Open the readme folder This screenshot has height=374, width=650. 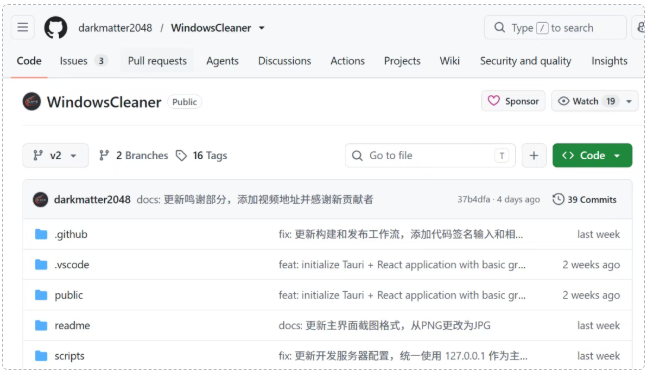pyautogui.click(x=72, y=325)
